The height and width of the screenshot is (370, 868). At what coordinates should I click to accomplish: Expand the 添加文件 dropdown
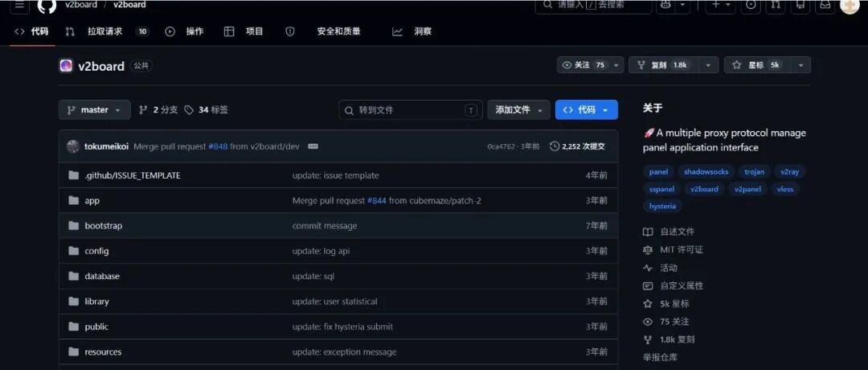coord(518,109)
